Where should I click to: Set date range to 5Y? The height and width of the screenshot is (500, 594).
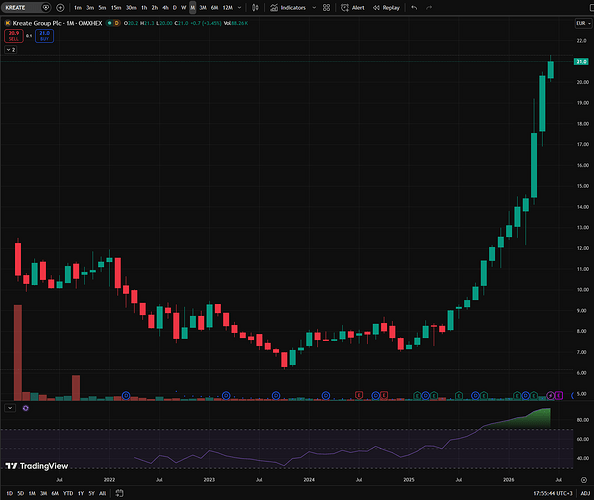pyautogui.click(x=91, y=493)
